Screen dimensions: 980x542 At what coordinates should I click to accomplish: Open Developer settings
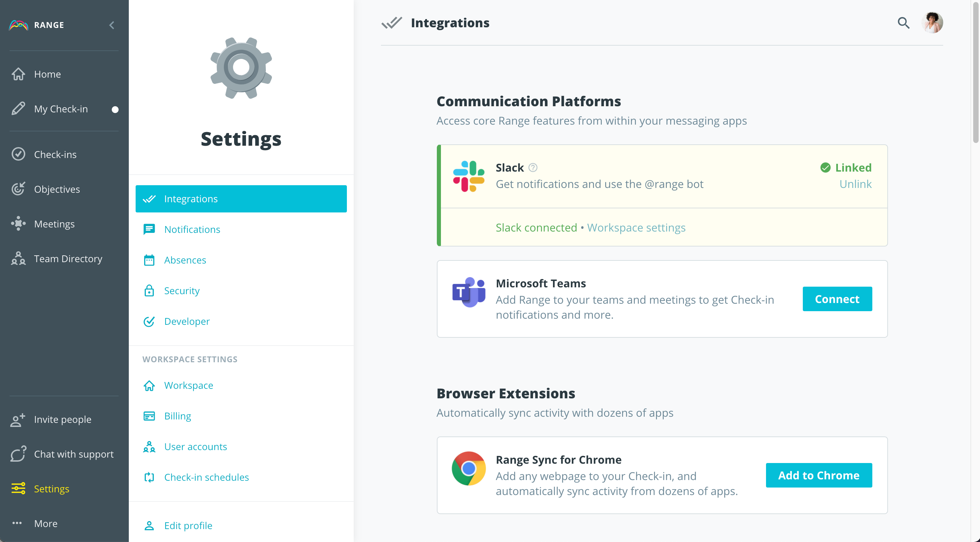(241, 321)
